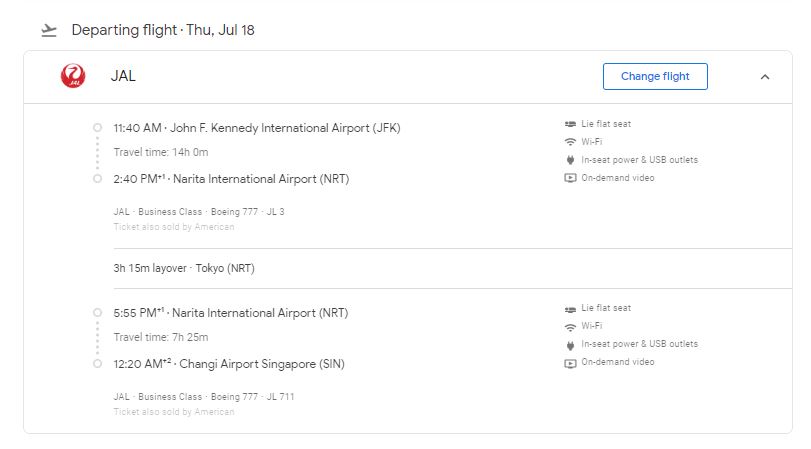Select the 5:55 PM Narita departure line
Screen dimensions: 811x449
231,313
